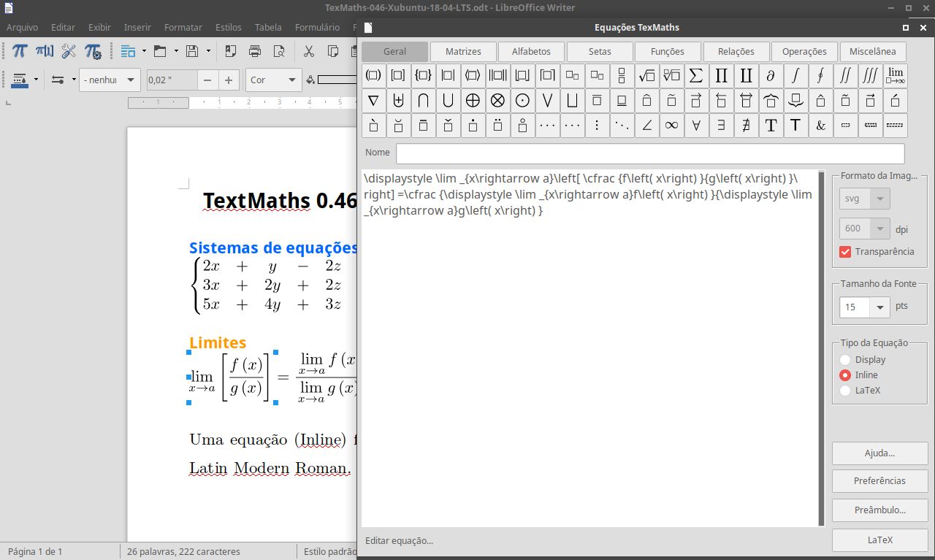Switch to the Alfabetos tab
935x560 pixels.
(x=531, y=52)
